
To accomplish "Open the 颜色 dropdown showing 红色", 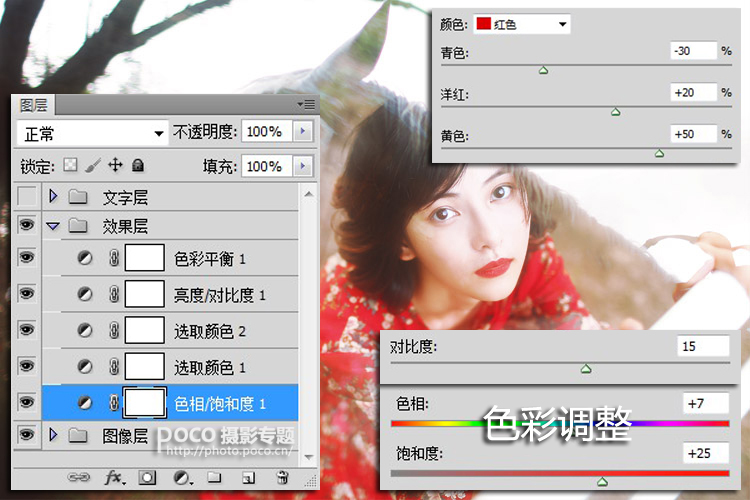I will click(x=522, y=24).
